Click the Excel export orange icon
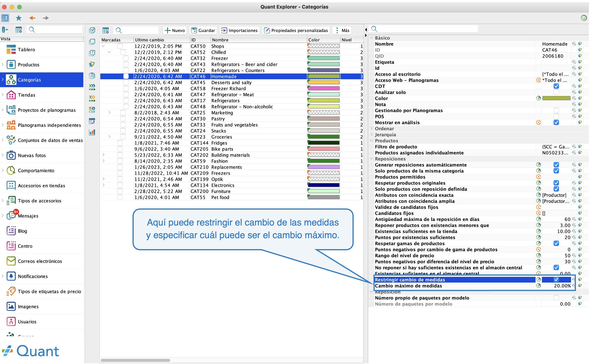The width and height of the screenshot is (589, 364). 92,98
